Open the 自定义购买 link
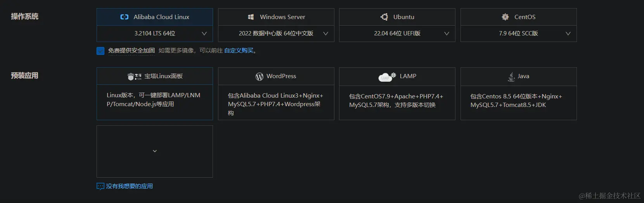This screenshot has height=203, width=644. point(239,51)
